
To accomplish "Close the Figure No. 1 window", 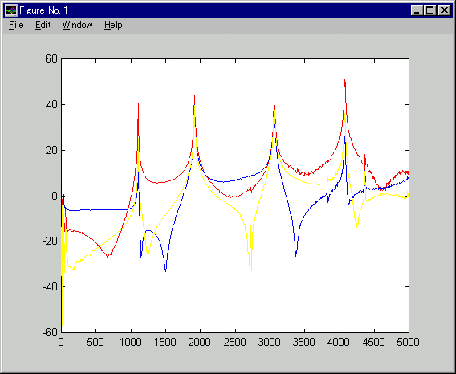I will [444, 11].
